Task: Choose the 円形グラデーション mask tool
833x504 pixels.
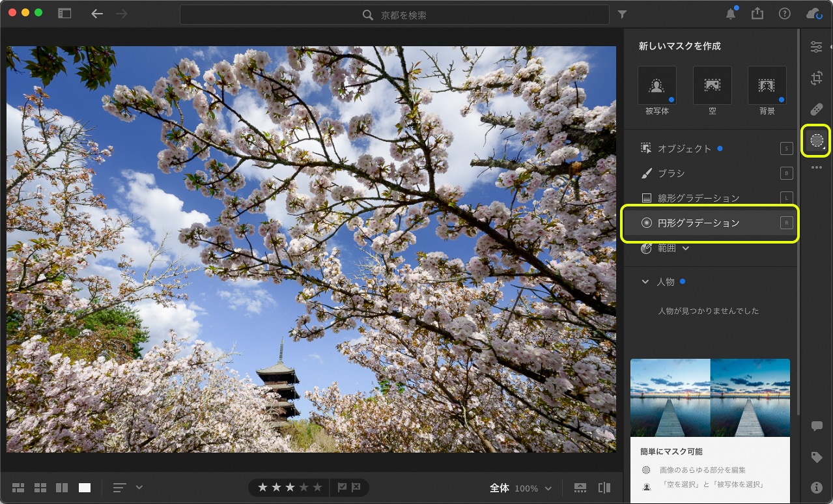Action: click(x=711, y=223)
